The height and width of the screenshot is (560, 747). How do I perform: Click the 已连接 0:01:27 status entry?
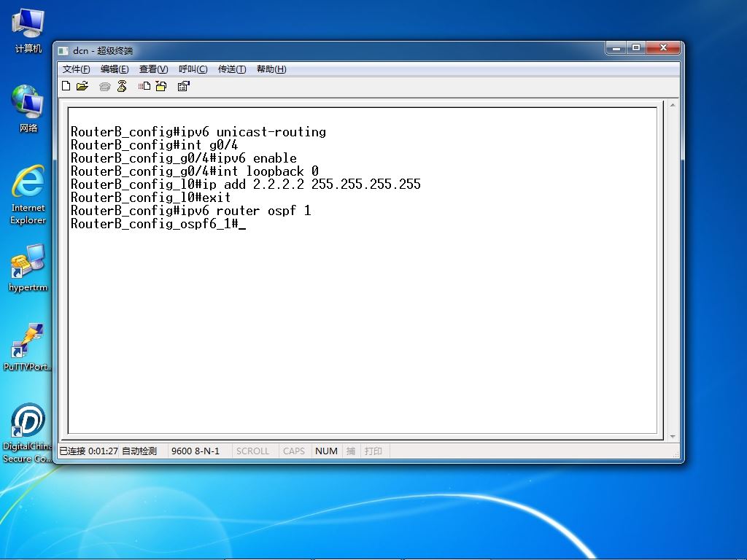88,451
